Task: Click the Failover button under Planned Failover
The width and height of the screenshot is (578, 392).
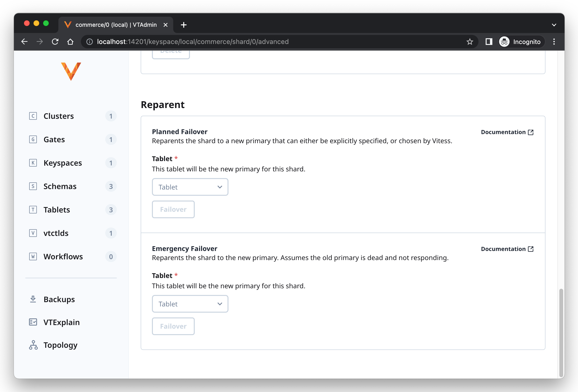Action: (173, 209)
